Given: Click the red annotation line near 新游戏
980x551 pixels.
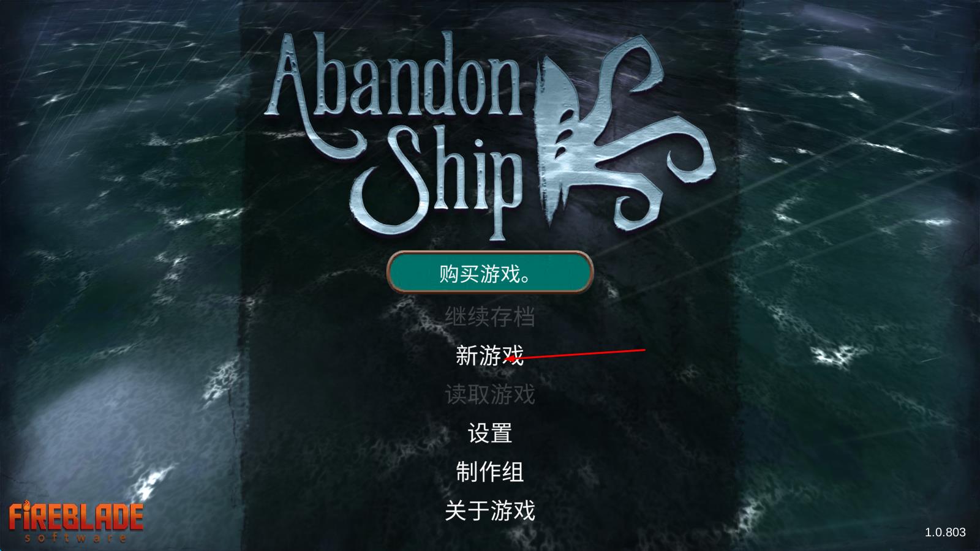Looking at the screenshot, I should tap(576, 354).
